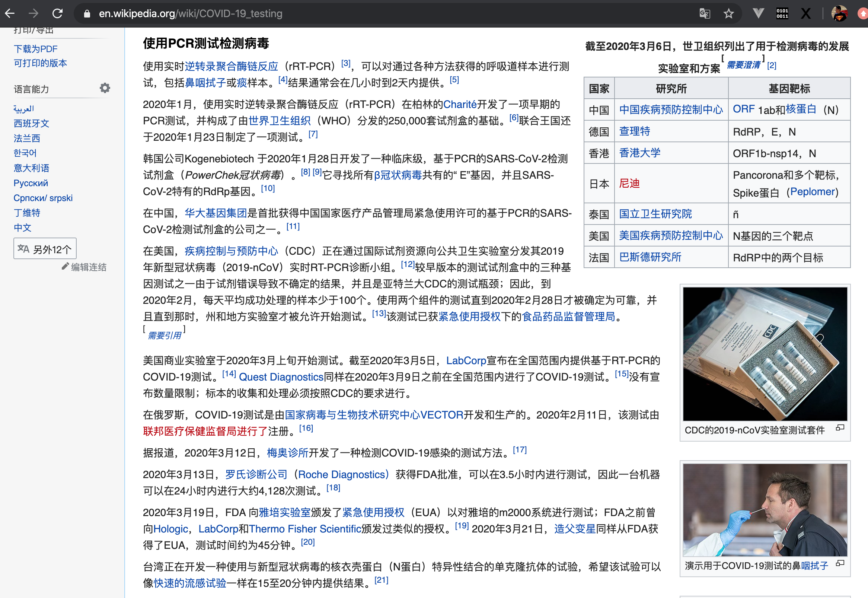Open table link 巴斯德研究所
The width and height of the screenshot is (868, 598).
click(x=650, y=258)
